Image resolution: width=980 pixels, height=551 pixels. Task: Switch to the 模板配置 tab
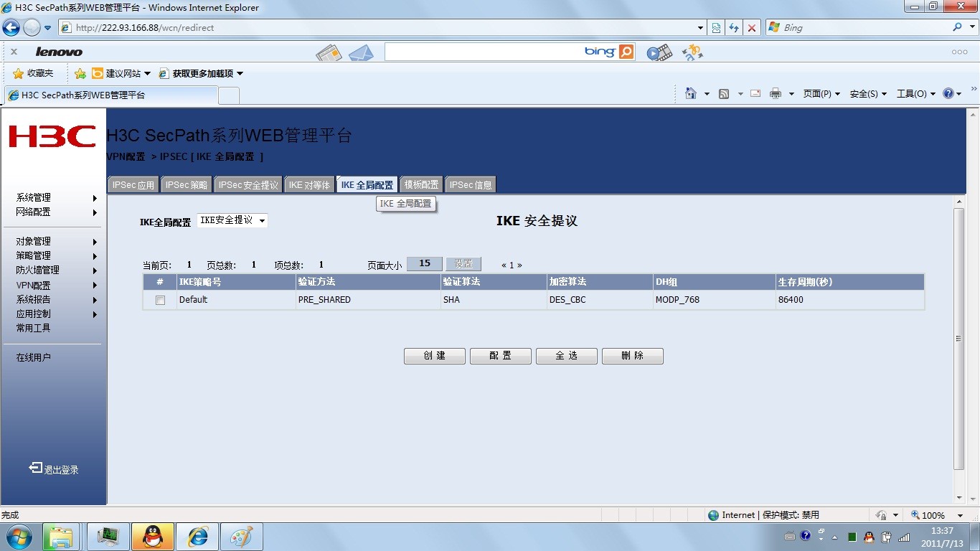(x=421, y=184)
